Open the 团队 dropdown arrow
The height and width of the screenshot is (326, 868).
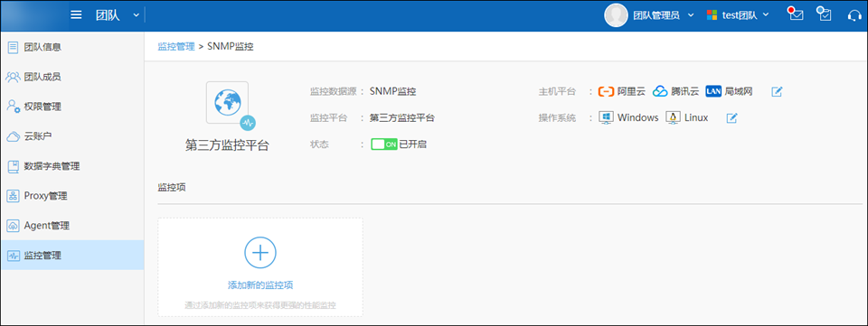click(137, 15)
